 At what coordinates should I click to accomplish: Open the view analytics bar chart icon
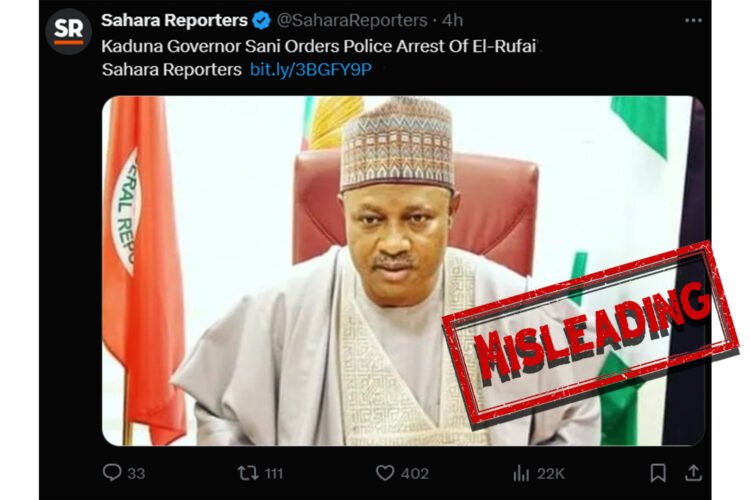click(521, 473)
